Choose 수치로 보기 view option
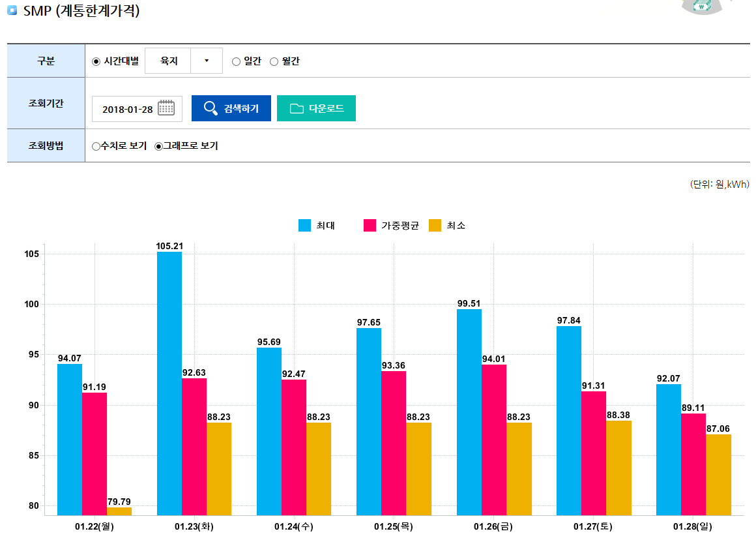This screenshot has width=756, height=542. point(96,146)
